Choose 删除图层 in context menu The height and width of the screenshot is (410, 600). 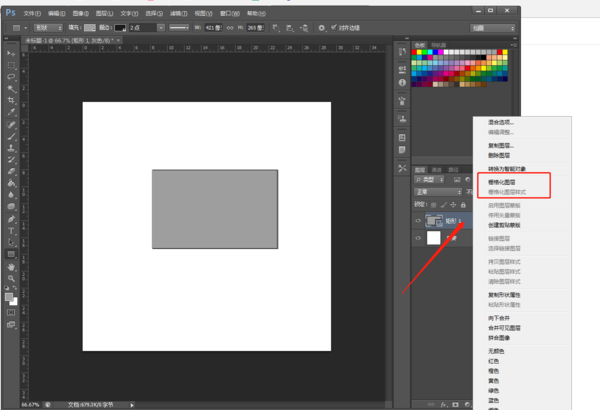tap(499, 155)
